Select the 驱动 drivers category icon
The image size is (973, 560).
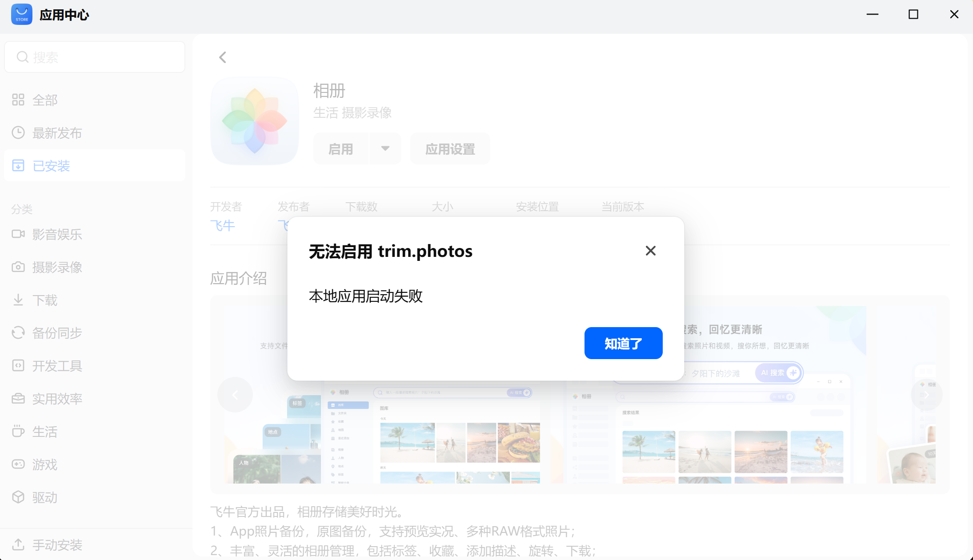18,497
